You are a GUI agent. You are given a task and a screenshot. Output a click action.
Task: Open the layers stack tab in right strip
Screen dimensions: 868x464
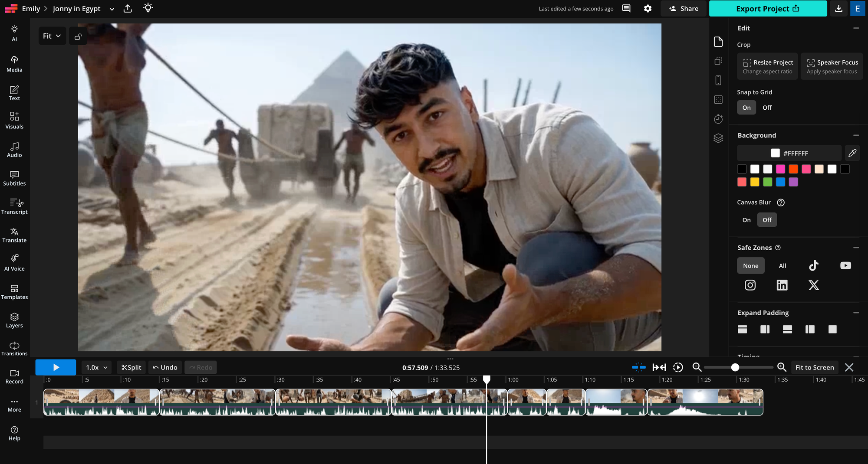[x=718, y=138]
